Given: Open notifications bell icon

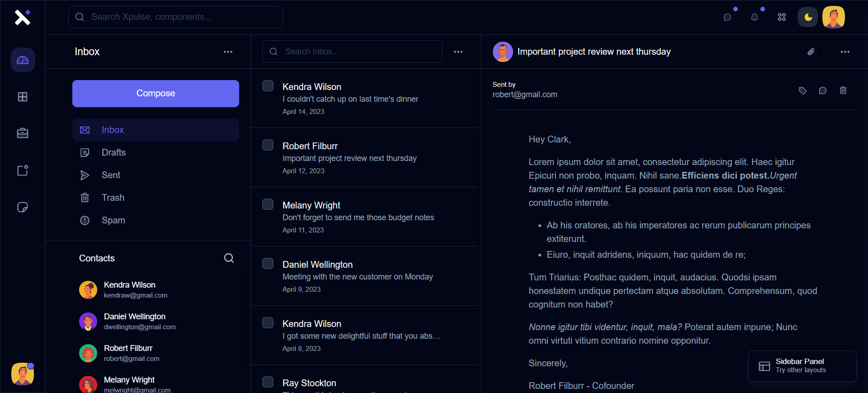Looking at the screenshot, I should (754, 17).
